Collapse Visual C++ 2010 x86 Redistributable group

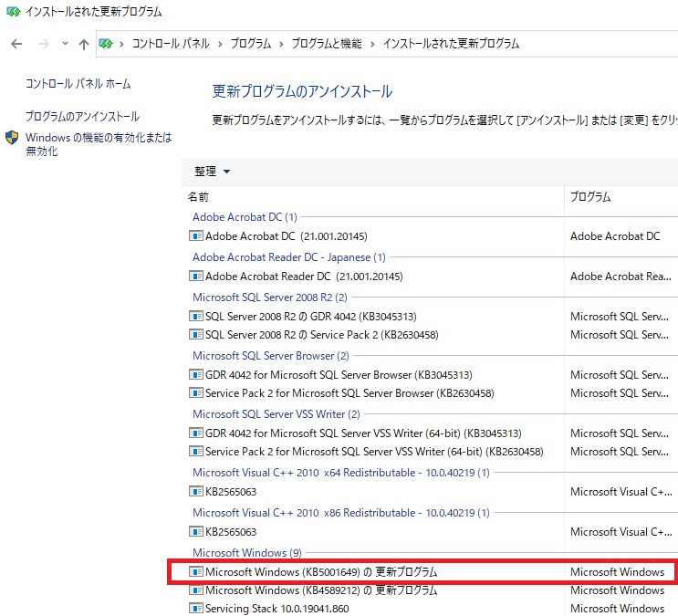tap(341, 513)
